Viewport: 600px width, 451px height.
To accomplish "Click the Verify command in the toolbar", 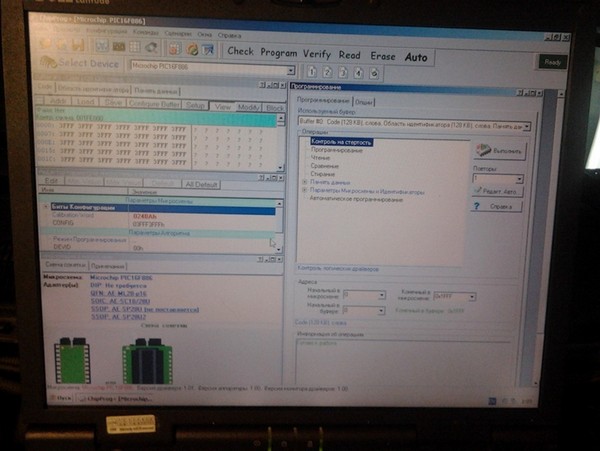I will [317, 54].
